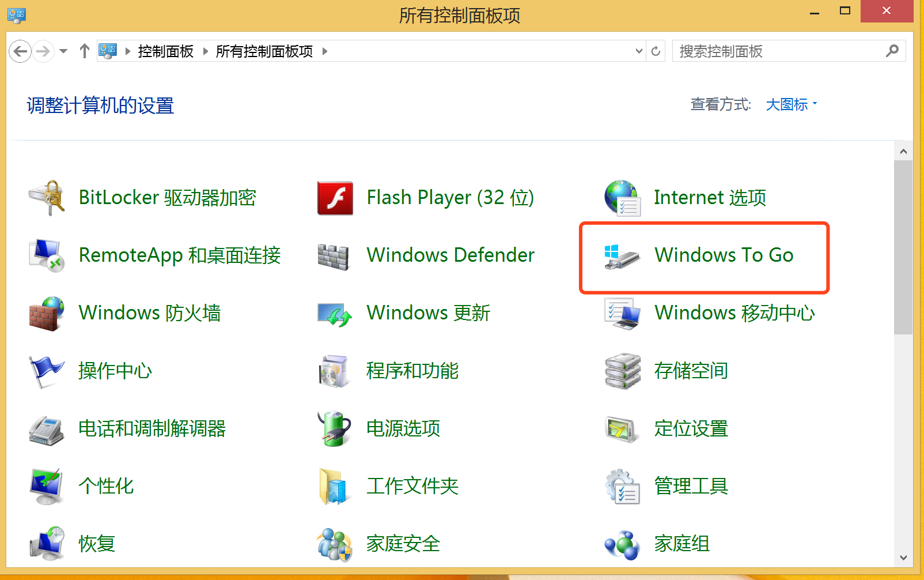This screenshot has width=924, height=580.
Task: Click the Windows 更新 icon
Action: click(x=335, y=315)
